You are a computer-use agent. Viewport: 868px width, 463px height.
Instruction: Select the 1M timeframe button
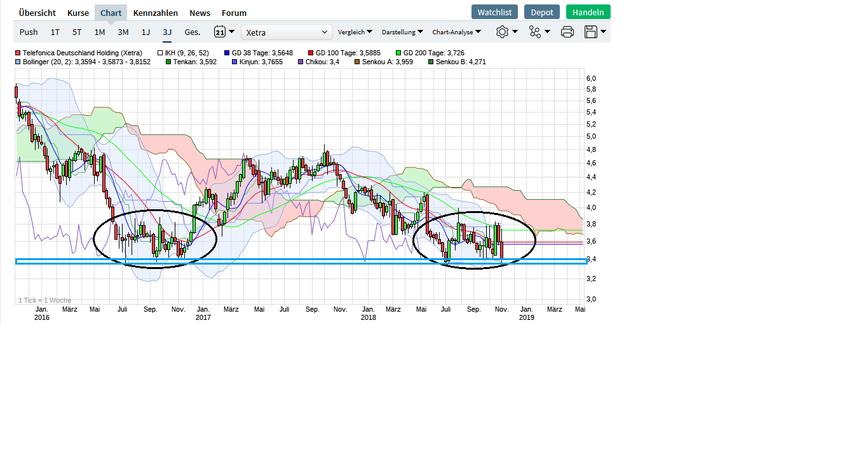point(99,32)
